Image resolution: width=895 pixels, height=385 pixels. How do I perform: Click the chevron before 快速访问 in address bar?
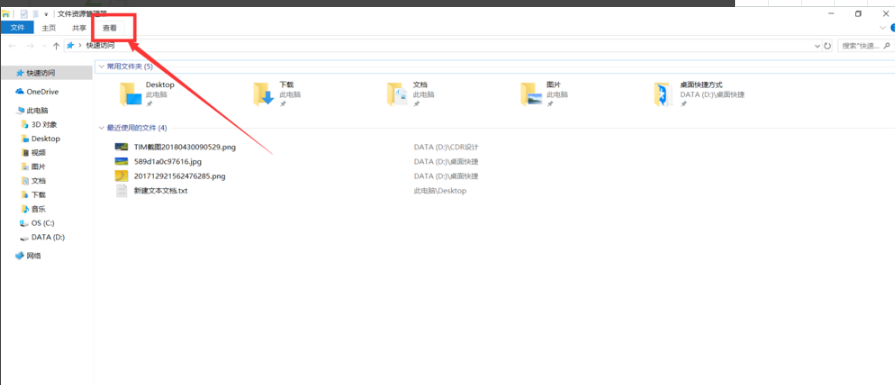click(x=80, y=46)
